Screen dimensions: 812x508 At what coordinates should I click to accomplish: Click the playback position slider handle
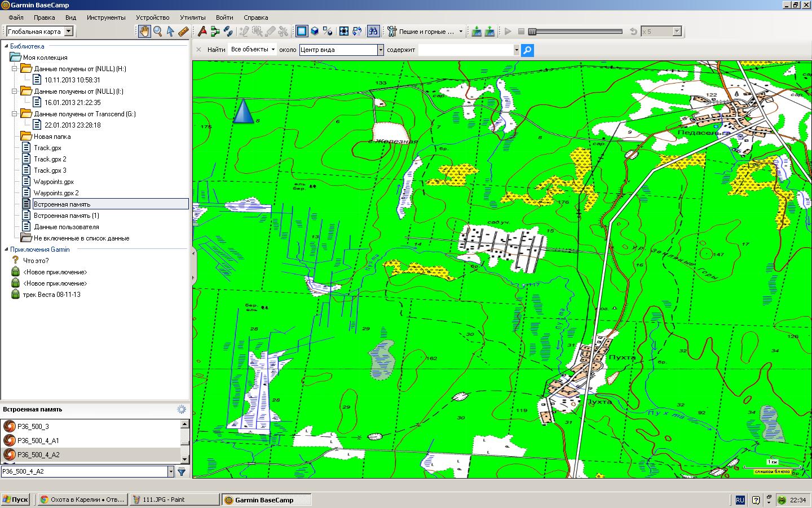[x=532, y=32]
